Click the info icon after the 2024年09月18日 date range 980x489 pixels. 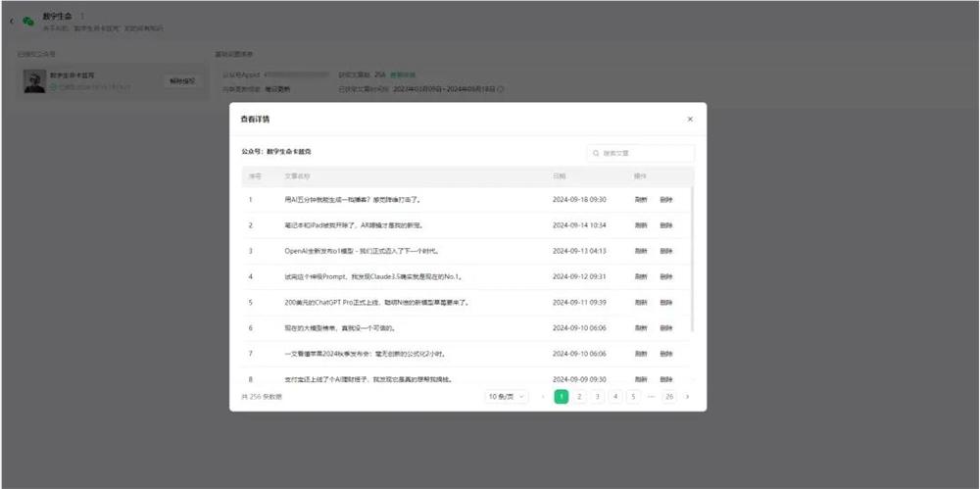(501, 89)
